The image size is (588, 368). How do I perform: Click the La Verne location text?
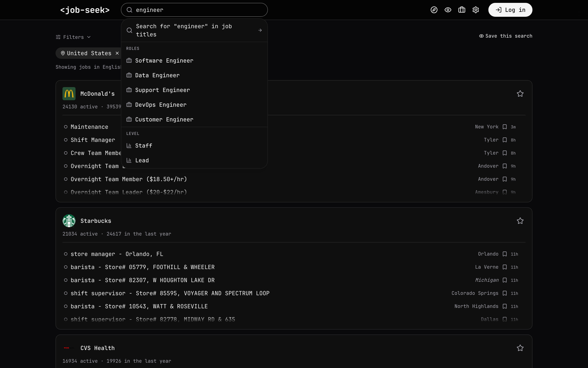487,267
